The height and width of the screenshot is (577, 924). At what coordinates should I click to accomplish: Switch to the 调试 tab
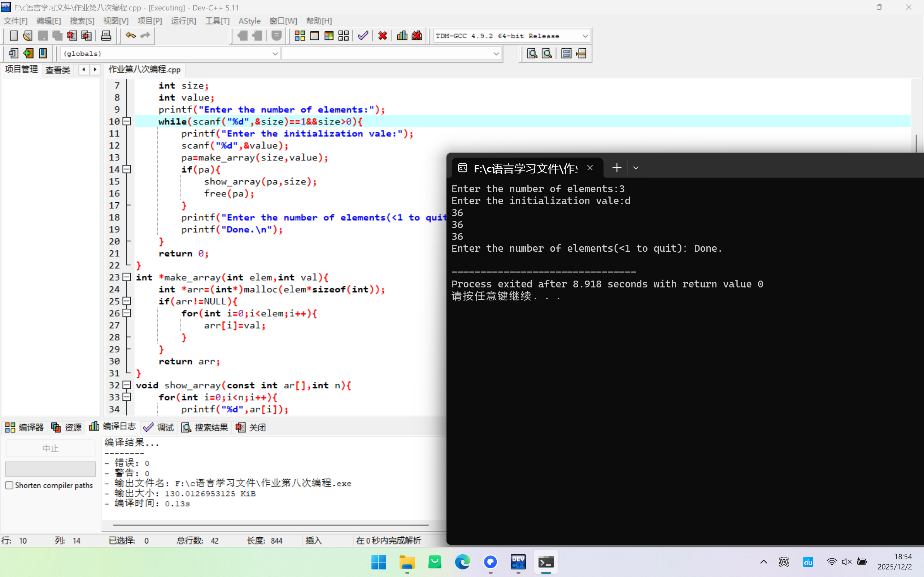pyautogui.click(x=159, y=427)
